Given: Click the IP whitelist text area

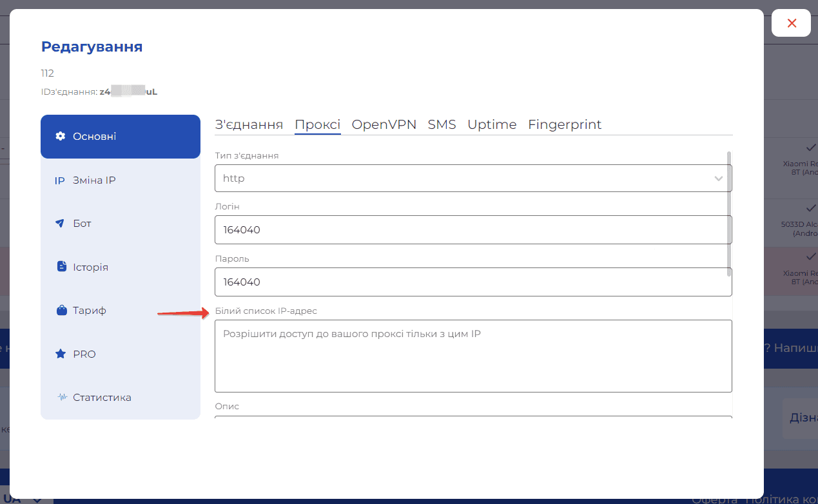Looking at the screenshot, I should pos(472,356).
